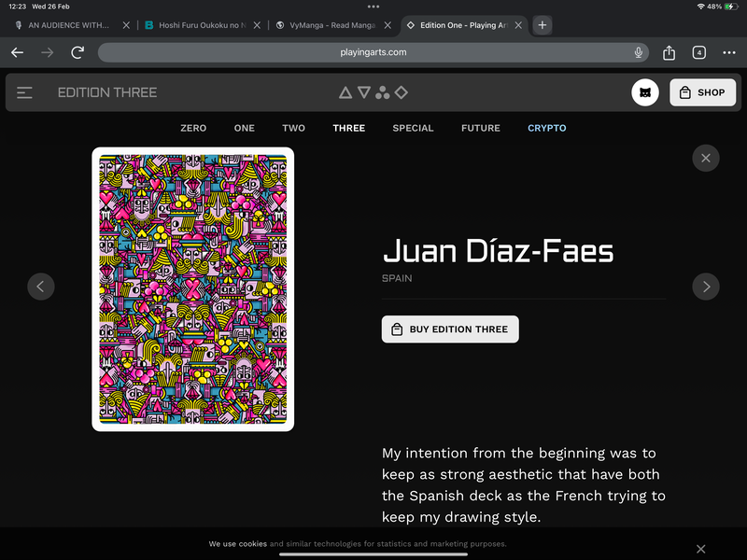Tap the Wi-Fi status icon
The image size is (747, 560).
point(701,7)
